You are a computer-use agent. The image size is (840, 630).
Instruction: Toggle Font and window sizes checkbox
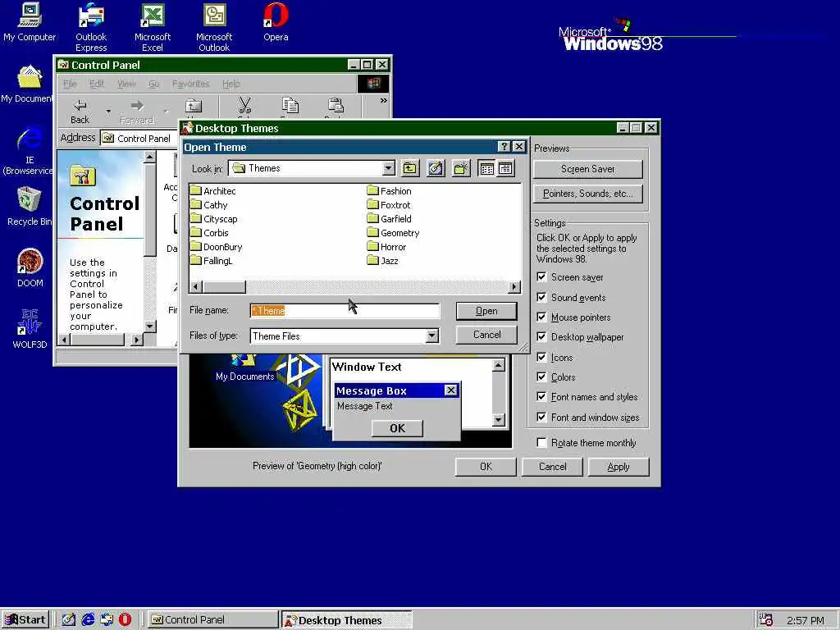541,418
